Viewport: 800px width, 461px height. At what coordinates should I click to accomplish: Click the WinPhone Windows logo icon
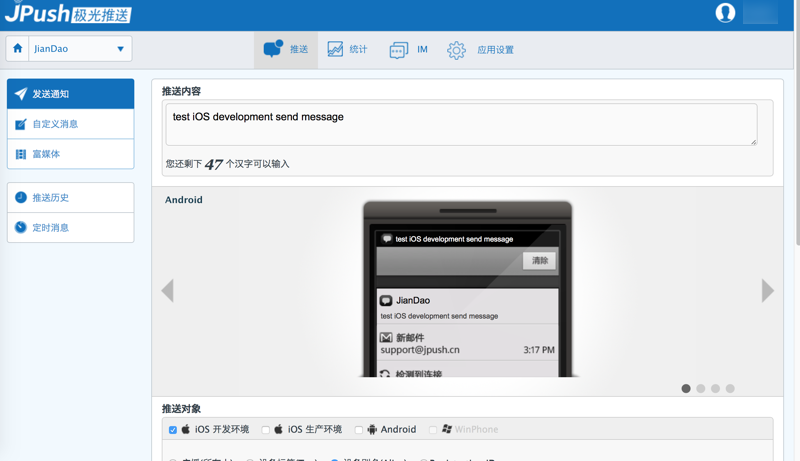[447, 429]
